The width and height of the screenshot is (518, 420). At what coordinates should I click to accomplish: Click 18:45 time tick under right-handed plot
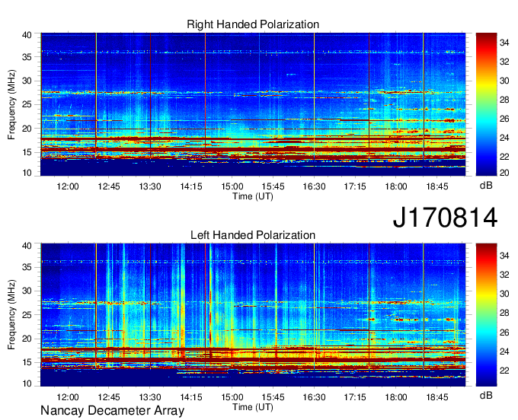click(x=436, y=186)
